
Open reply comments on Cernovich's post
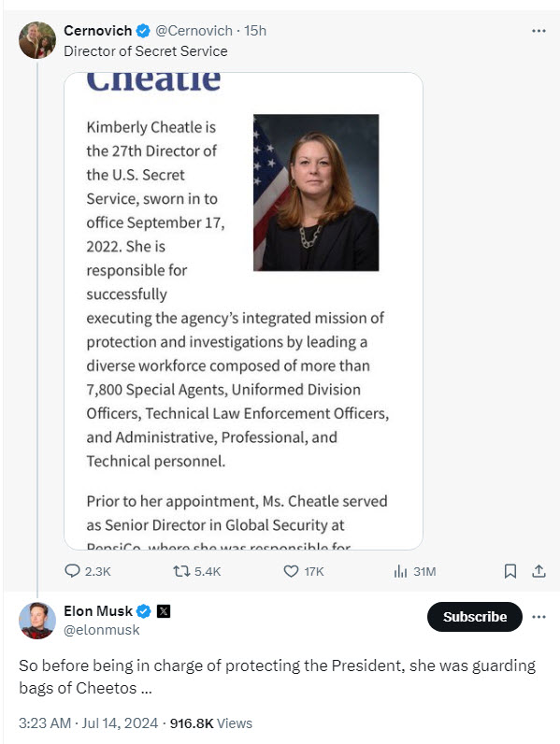(x=87, y=571)
